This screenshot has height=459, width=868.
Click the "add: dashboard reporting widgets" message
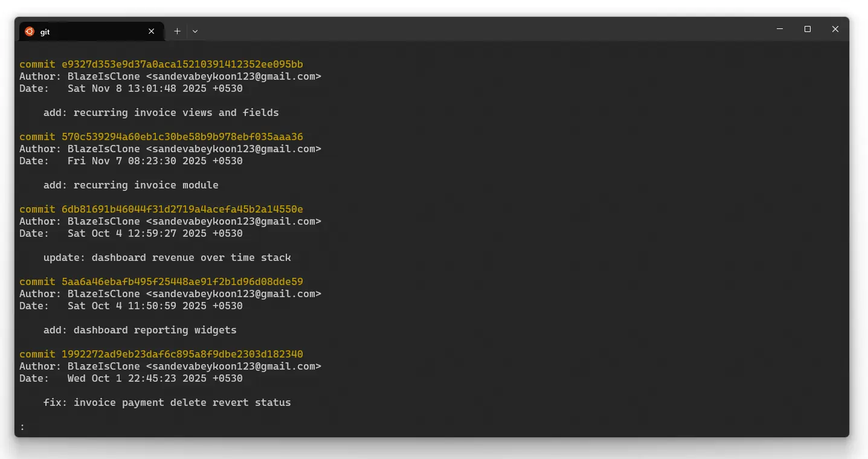(x=140, y=330)
